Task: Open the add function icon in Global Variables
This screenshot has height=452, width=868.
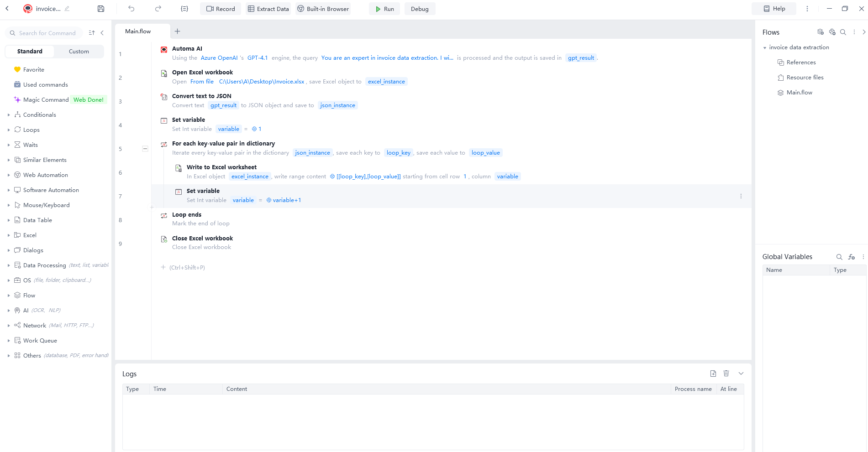Action: tap(851, 257)
